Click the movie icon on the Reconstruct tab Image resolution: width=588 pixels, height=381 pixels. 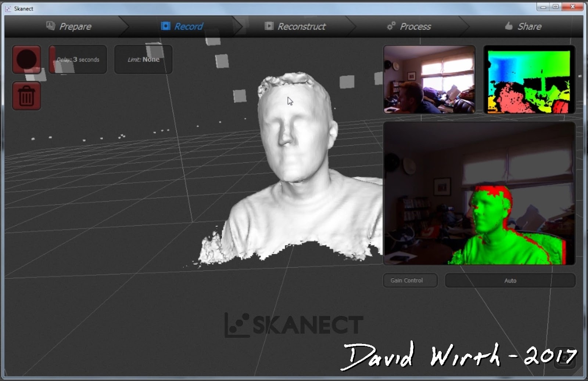point(269,26)
